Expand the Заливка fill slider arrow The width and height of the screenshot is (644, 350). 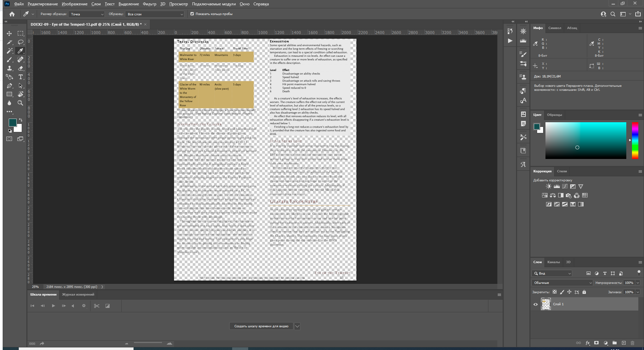point(638,292)
